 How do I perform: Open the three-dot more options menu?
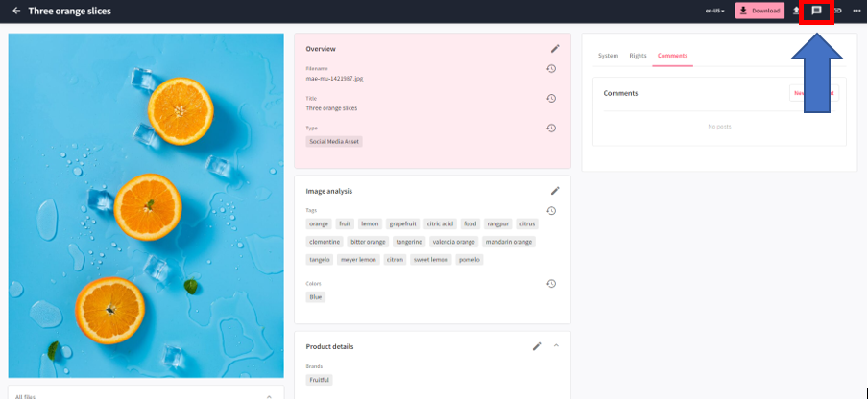(856, 11)
